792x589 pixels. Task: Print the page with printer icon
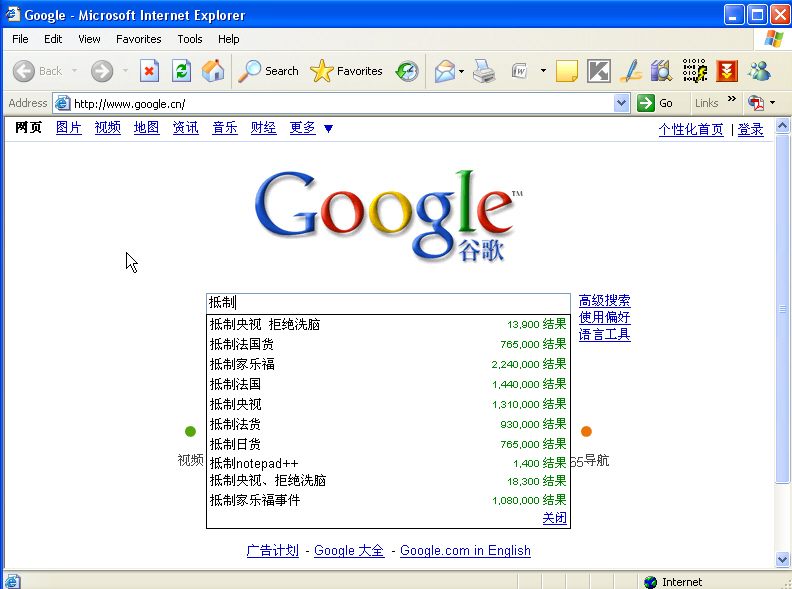point(484,71)
